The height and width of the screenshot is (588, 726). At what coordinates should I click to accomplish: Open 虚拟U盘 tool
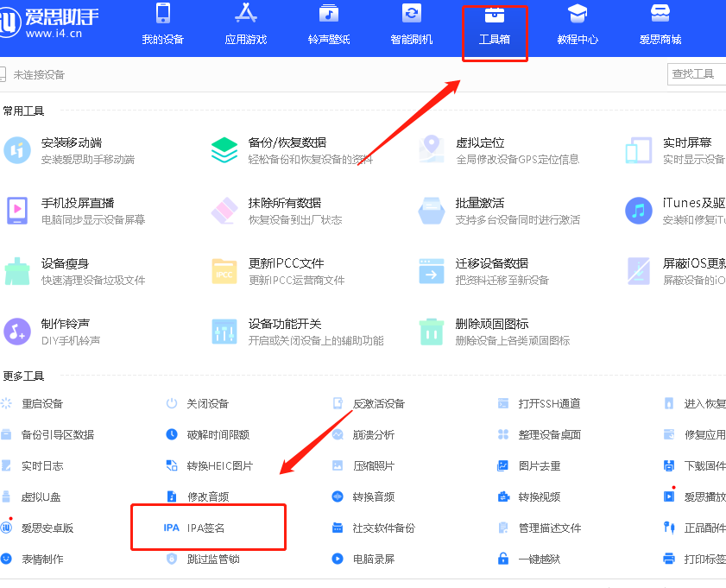point(31,496)
